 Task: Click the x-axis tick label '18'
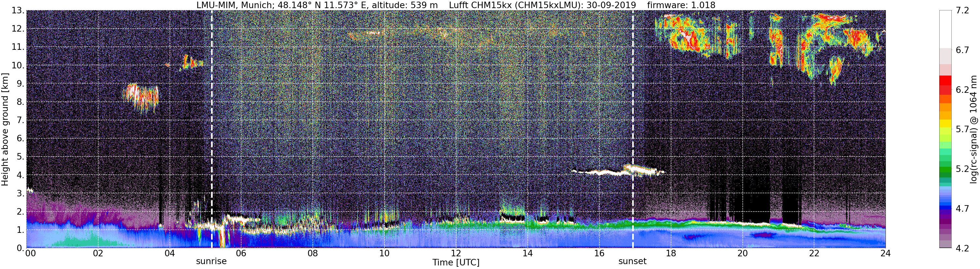tap(671, 253)
